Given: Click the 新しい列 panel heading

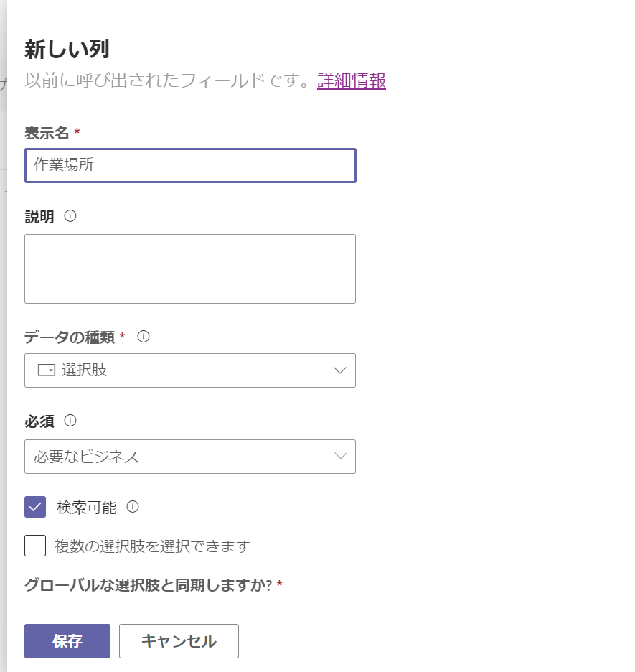Looking at the screenshot, I should pos(67,50).
